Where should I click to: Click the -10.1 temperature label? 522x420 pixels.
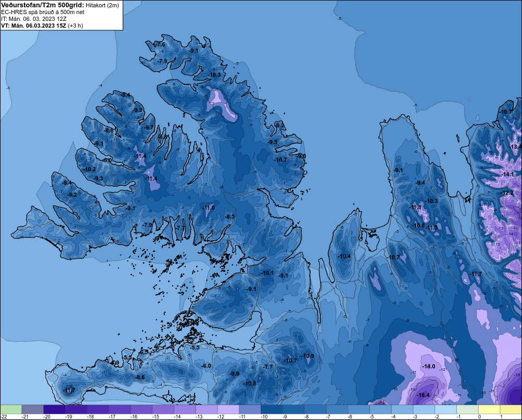click(267, 273)
